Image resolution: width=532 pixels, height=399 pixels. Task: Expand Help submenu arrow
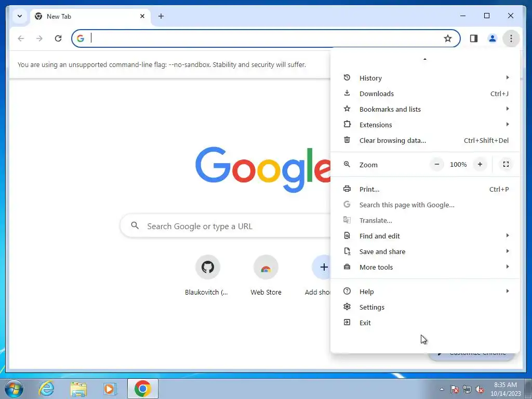(508, 291)
